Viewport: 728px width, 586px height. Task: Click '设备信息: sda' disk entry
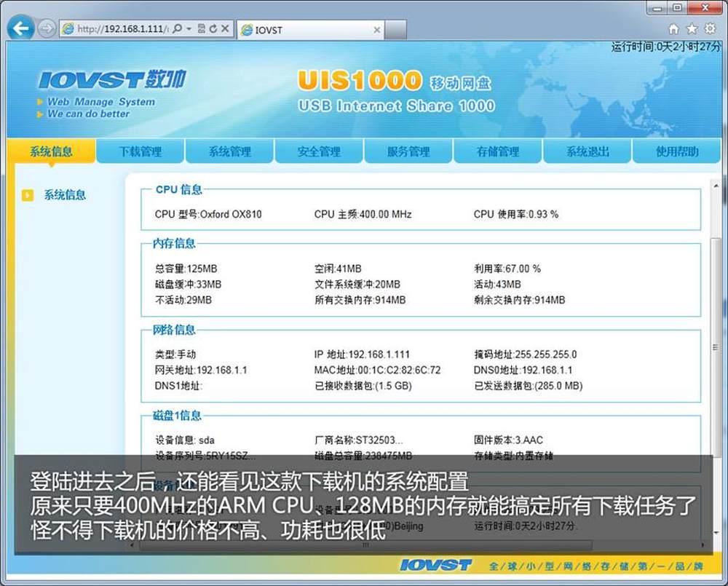click(184, 440)
